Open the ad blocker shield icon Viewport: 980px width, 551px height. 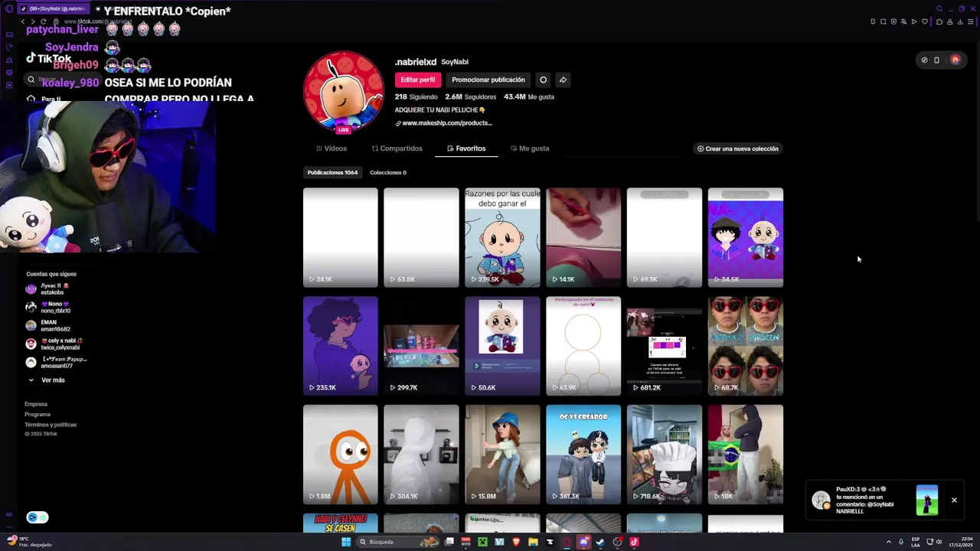(893, 21)
